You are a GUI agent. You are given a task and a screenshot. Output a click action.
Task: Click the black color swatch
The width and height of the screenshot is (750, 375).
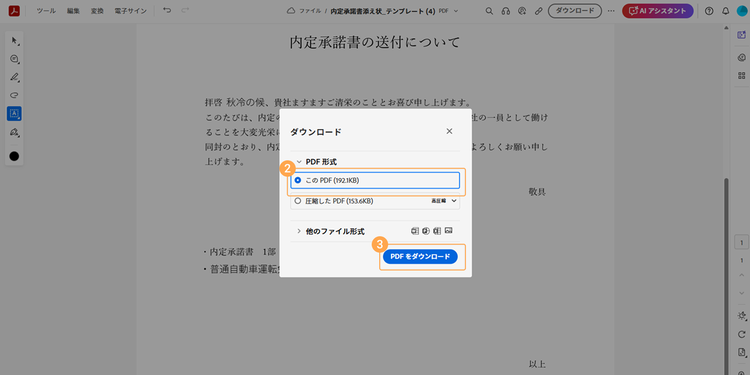(14, 156)
